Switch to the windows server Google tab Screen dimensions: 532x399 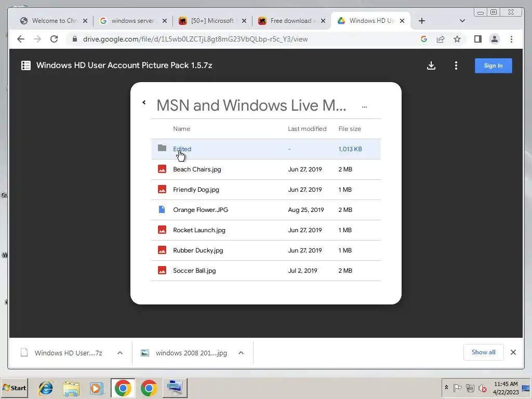133,21
